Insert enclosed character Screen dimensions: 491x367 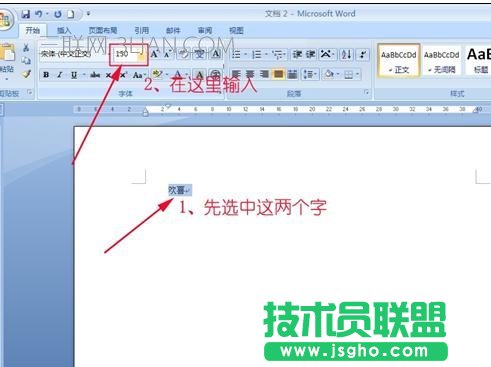point(215,74)
